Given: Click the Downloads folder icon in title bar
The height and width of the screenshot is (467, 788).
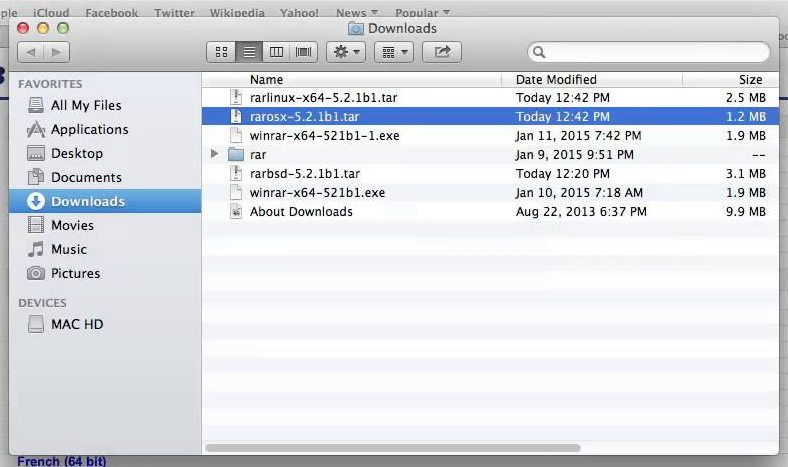Looking at the screenshot, I should coord(355,29).
